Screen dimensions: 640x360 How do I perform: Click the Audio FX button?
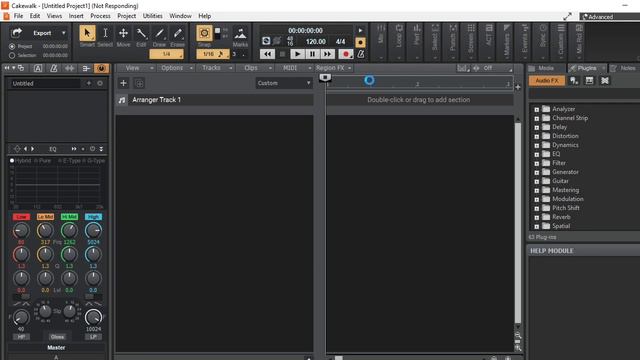(x=547, y=81)
